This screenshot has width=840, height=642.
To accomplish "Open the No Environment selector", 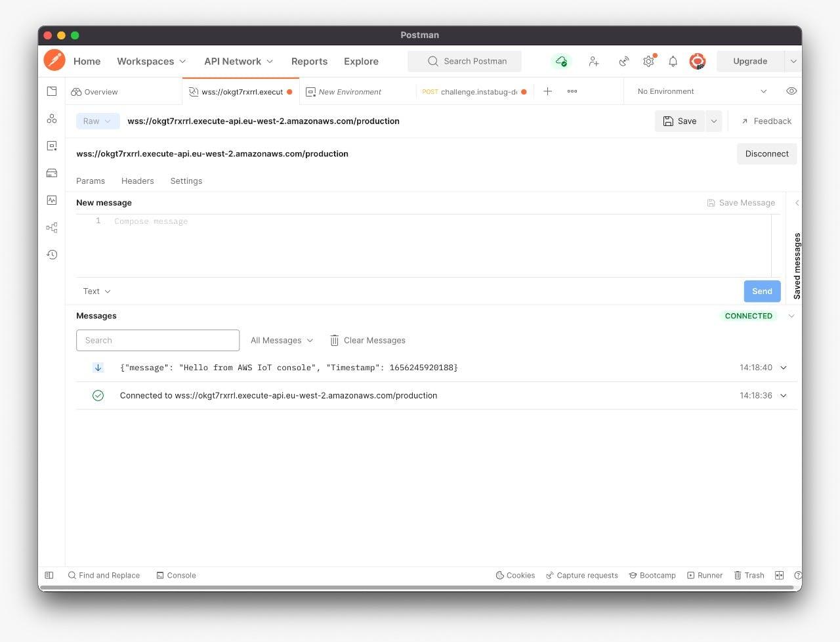I will 702,91.
